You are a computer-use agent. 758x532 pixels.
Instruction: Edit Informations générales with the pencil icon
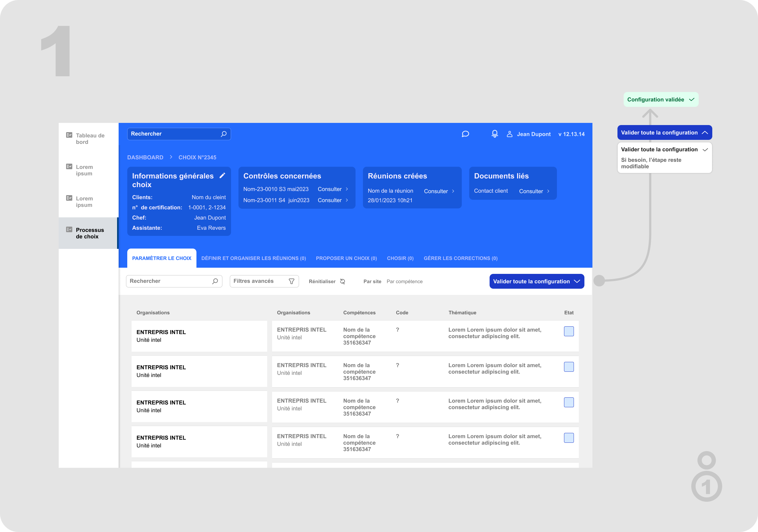(x=222, y=176)
